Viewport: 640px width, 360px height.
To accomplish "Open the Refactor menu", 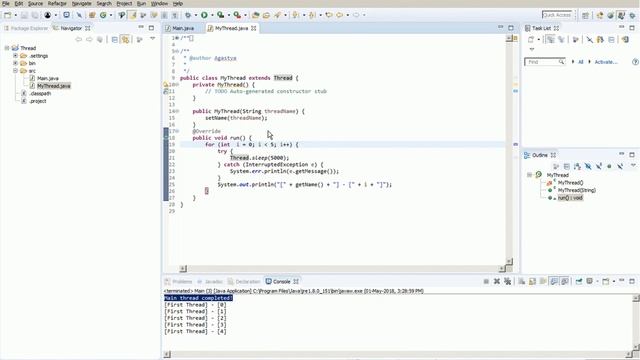I will click(57, 3).
